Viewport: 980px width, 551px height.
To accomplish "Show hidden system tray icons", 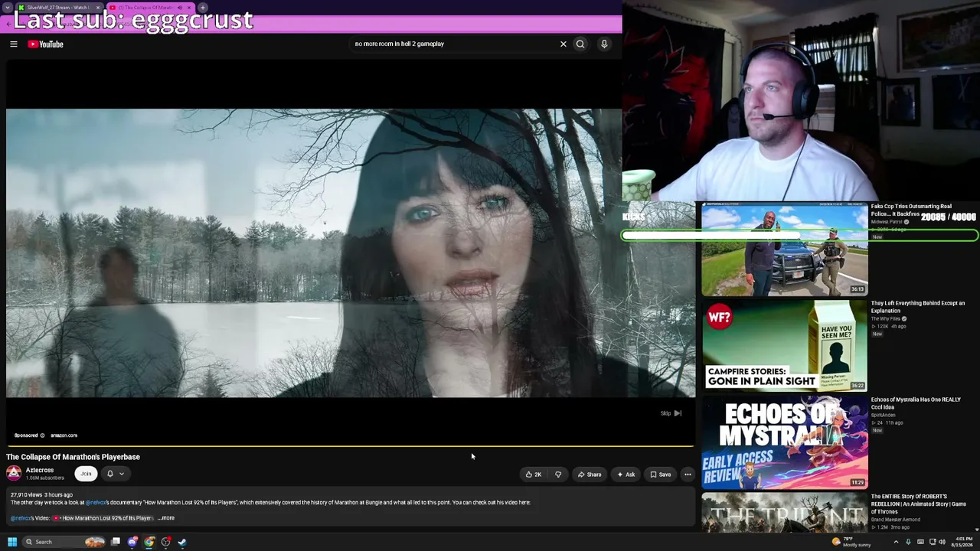I will pos(896,542).
